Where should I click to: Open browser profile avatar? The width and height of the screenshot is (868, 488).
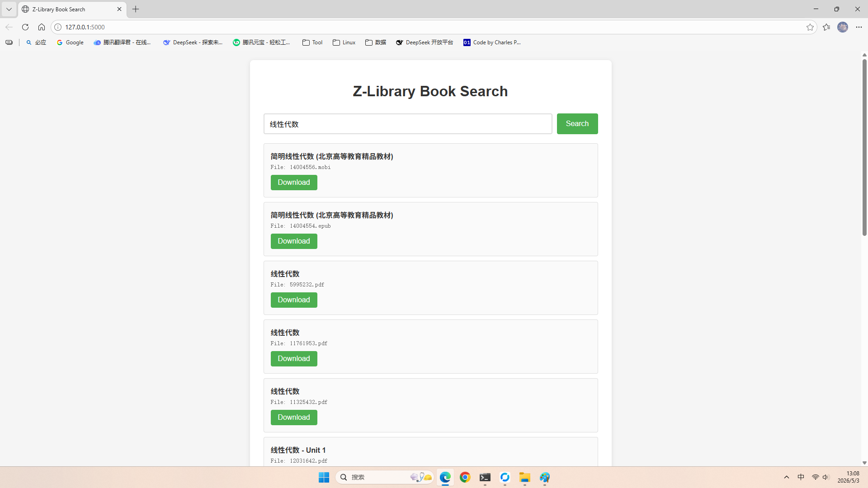pyautogui.click(x=843, y=27)
